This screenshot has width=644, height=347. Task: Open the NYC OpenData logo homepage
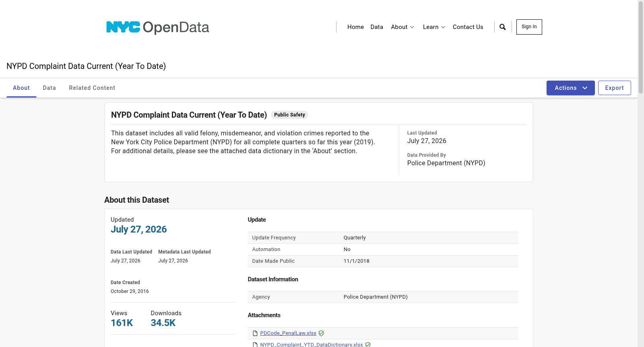pos(158,27)
